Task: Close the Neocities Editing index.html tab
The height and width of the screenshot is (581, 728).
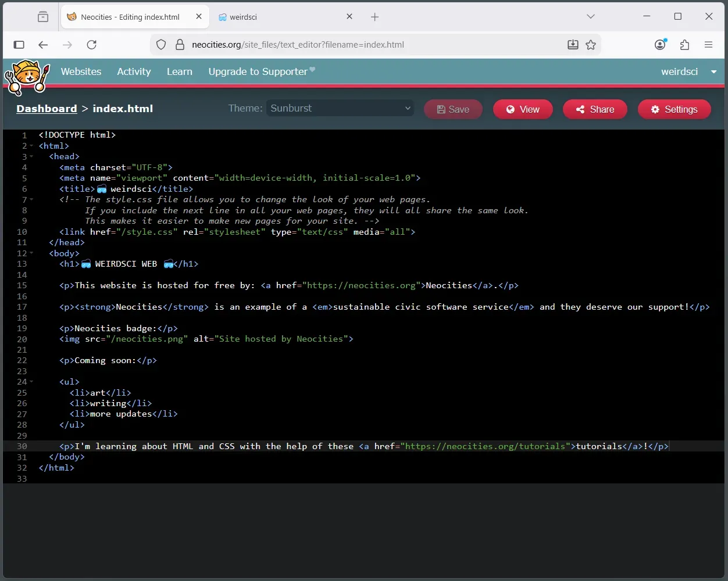Action: pos(199,17)
